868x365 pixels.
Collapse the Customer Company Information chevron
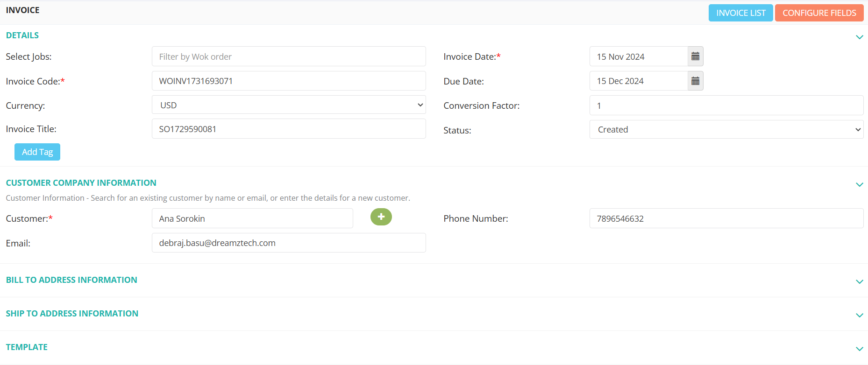(859, 184)
